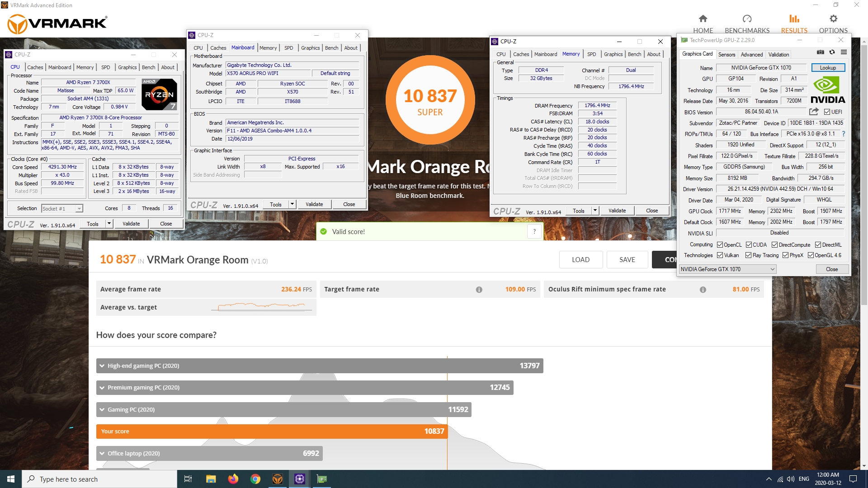The image size is (868, 488).
Task: Open the notification center icon
Action: point(853,479)
